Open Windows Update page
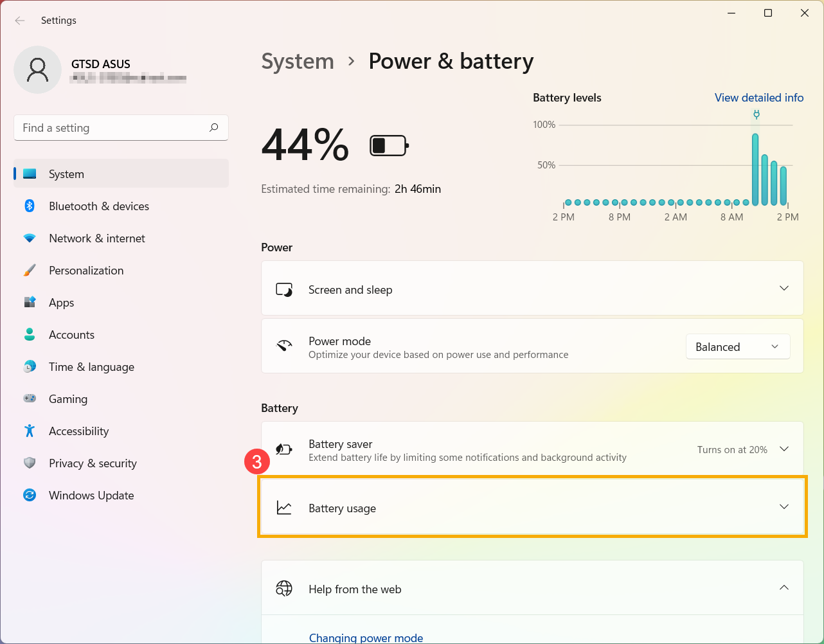The height and width of the screenshot is (644, 824). (x=121, y=495)
